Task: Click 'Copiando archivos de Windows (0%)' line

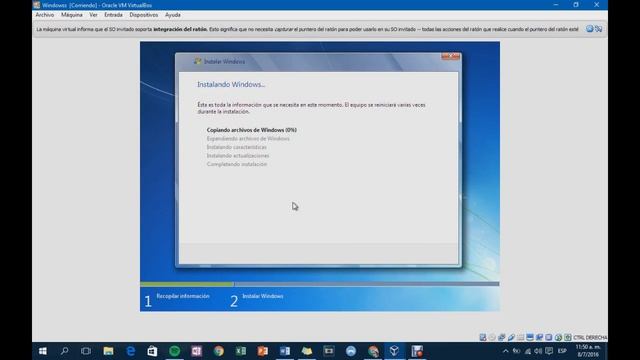Action: point(251,130)
